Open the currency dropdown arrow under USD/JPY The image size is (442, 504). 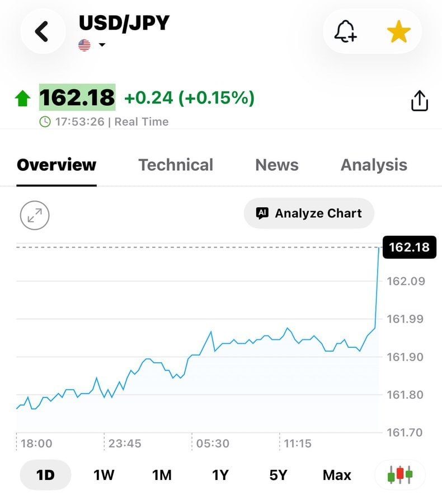click(102, 45)
